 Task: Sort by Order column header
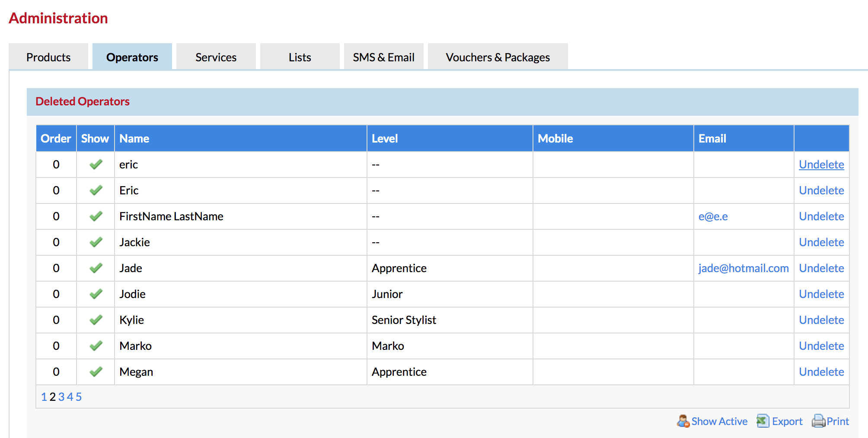(x=56, y=139)
